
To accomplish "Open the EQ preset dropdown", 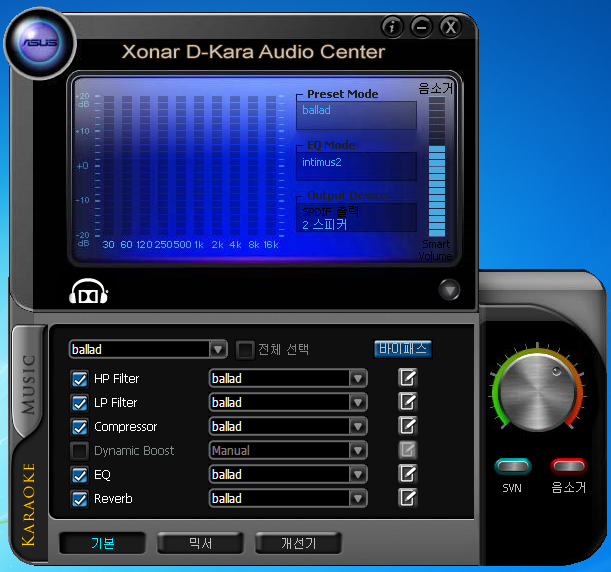I will coord(288,474).
